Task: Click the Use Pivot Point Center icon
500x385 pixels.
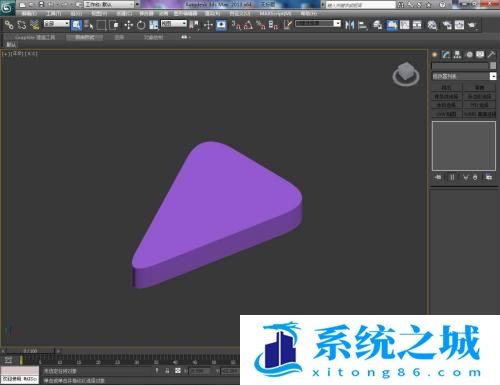Action: [194, 25]
